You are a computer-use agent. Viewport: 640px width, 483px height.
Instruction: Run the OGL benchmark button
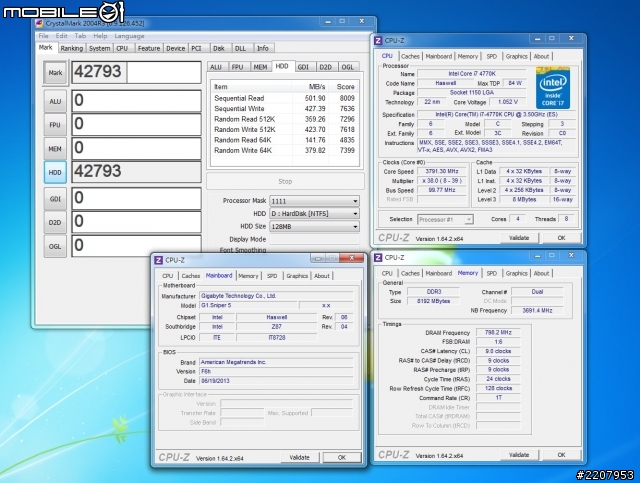coord(55,246)
